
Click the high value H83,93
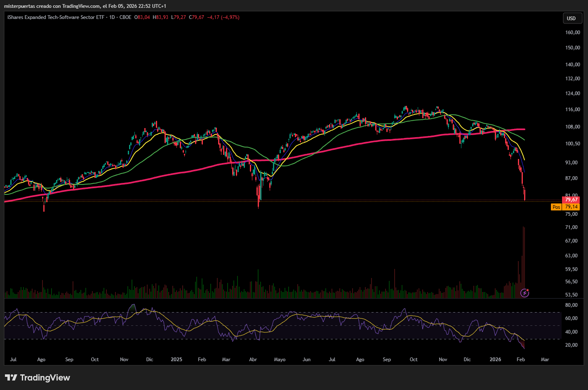[160, 17]
